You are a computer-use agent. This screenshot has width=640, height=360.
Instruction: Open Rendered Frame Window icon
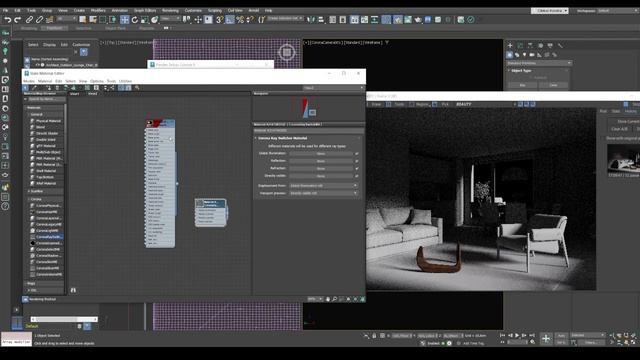pos(408,20)
